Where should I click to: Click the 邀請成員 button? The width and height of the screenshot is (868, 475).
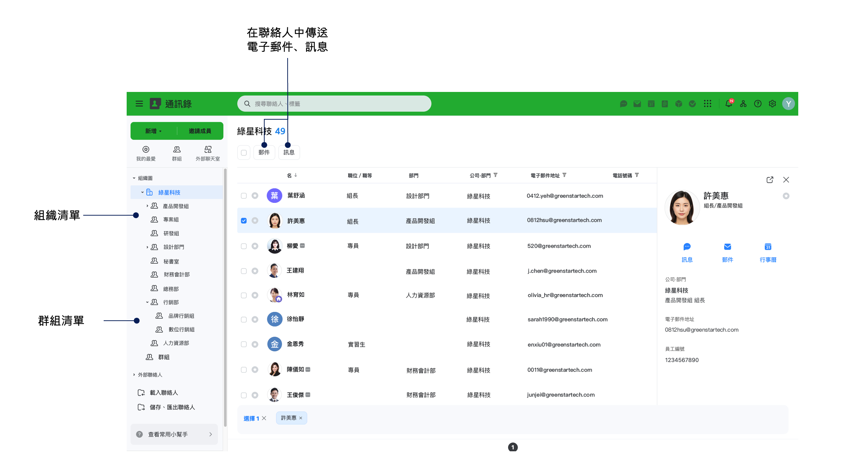tap(200, 131)
